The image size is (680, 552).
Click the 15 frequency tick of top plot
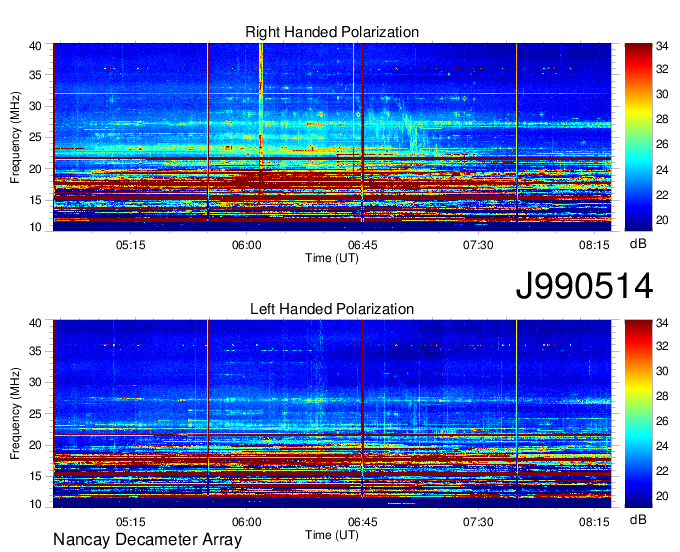(x=35, y=200)
